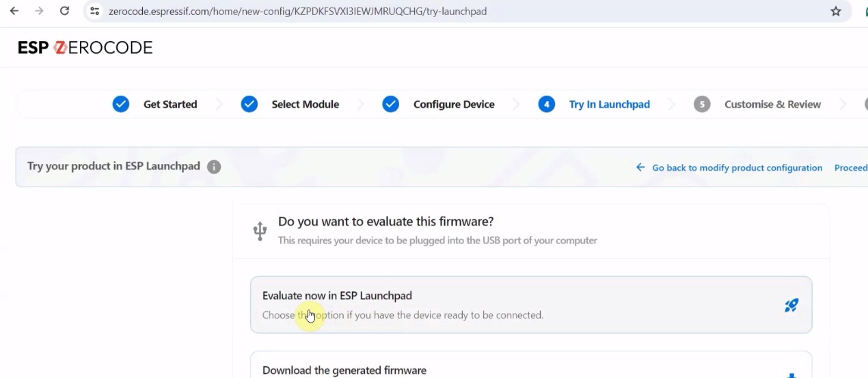
Task: Click the step 5 number badge
Action: pyautogui.click(x=702, y=105)
